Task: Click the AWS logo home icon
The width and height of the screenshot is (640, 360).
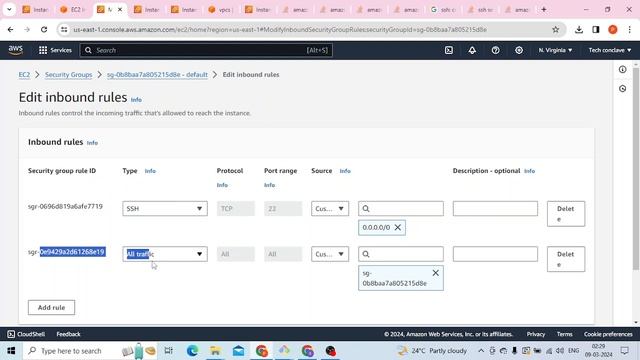Action: pyautogui.click(x=16, y=50)
